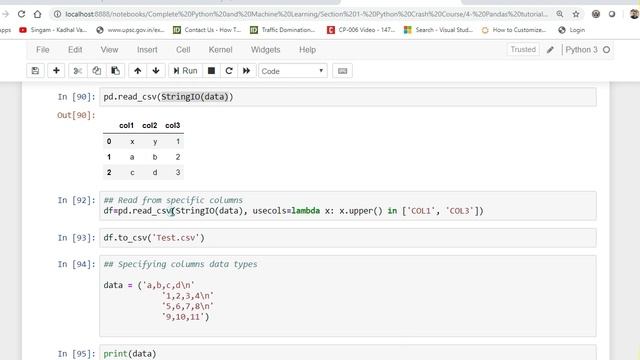The image size is (640, 360).
Task: Open the How to Customize bookmark
Action: (513, 30)
